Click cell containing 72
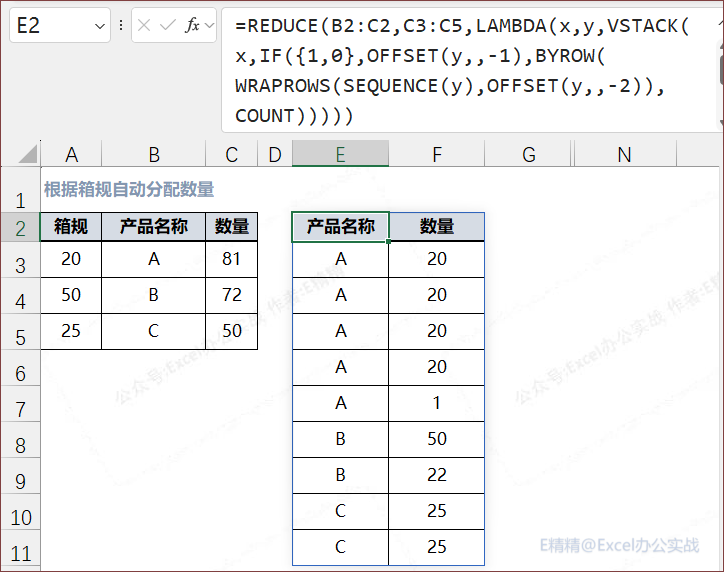 pos(231,295)
